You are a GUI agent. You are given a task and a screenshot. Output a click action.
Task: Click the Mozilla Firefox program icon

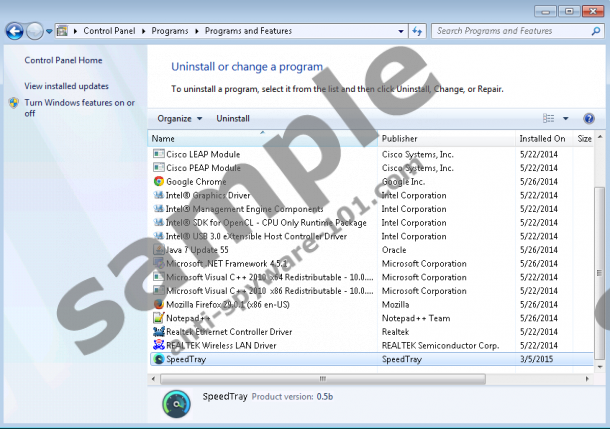[x=158, y=304]
